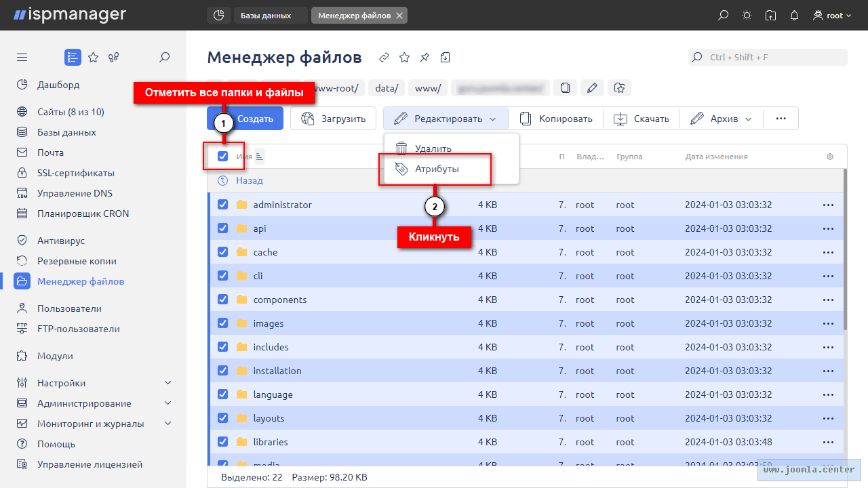Open the table settings gear icon

(829, 157)
